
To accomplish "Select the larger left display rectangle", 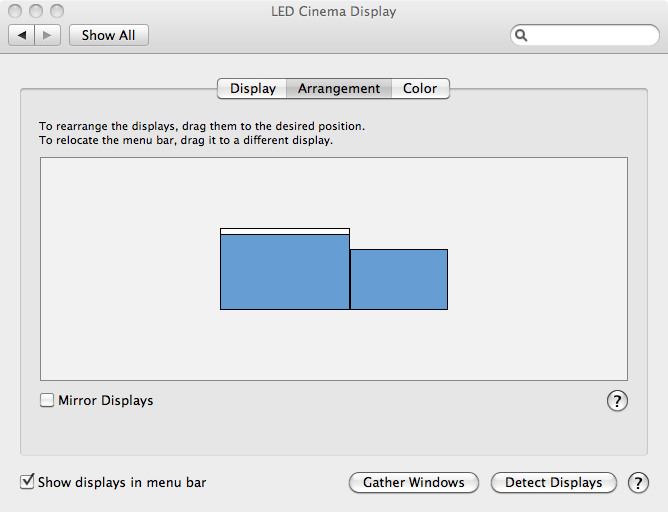I will [285, 272].
